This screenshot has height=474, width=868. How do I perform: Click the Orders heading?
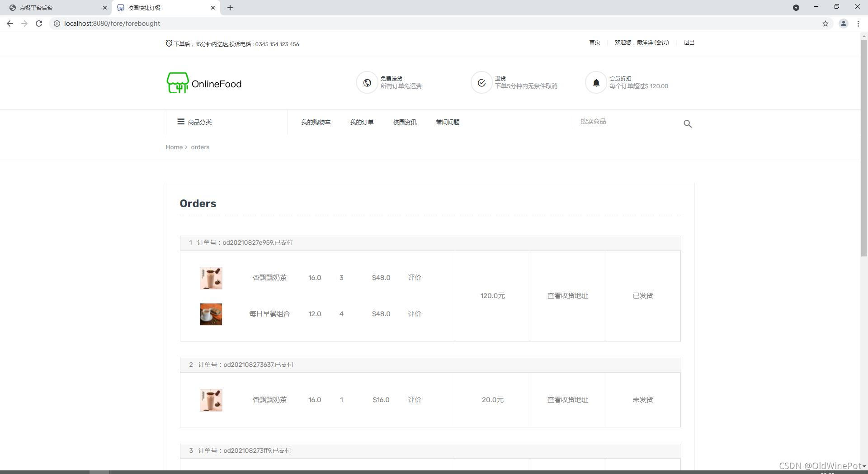point(198,204)
